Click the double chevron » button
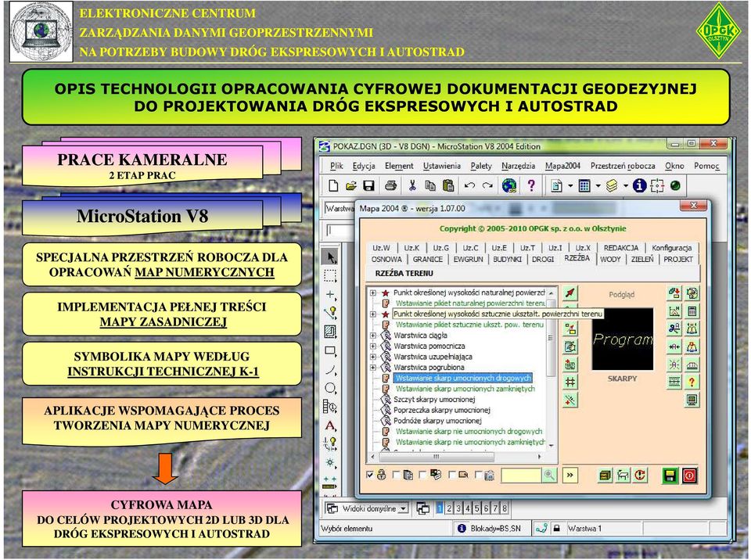 click(570, 476)
